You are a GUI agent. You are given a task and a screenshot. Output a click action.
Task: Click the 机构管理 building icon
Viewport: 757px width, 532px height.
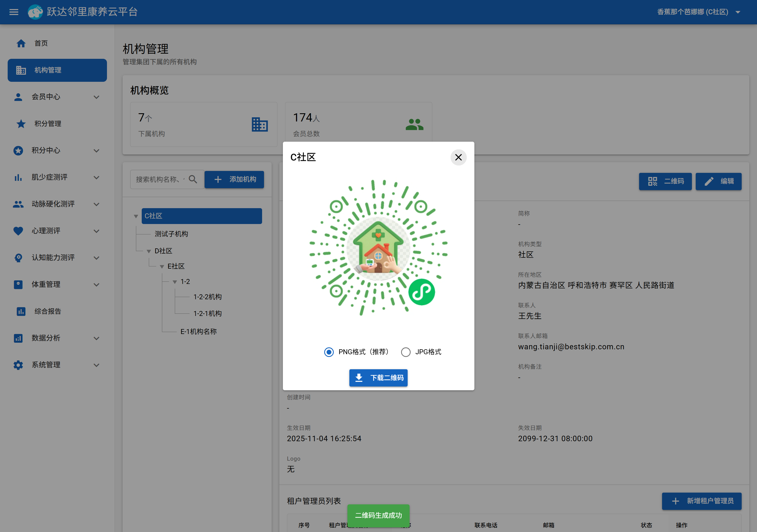point(21,70)
